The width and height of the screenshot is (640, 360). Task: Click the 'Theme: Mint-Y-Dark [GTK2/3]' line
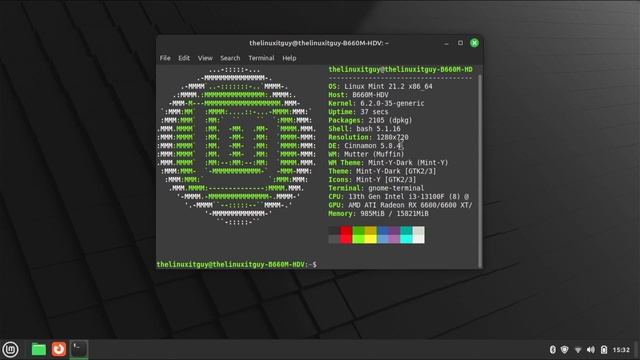[x=382, y=171]
